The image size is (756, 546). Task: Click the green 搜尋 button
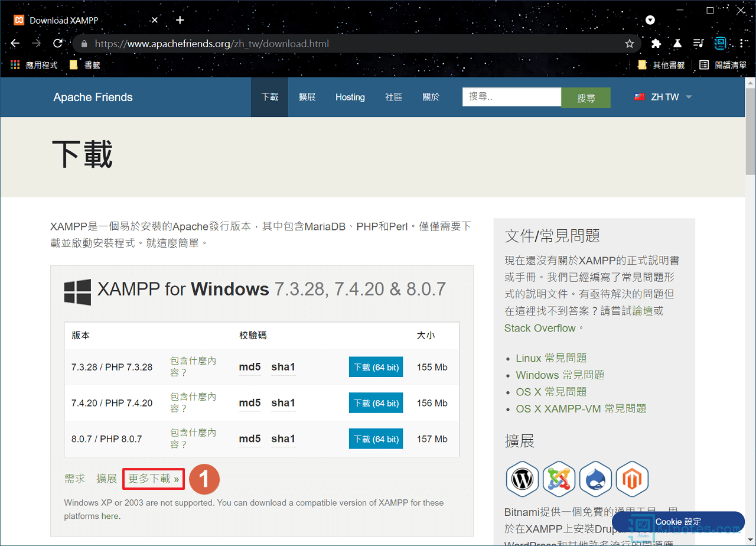pos(586,98)
